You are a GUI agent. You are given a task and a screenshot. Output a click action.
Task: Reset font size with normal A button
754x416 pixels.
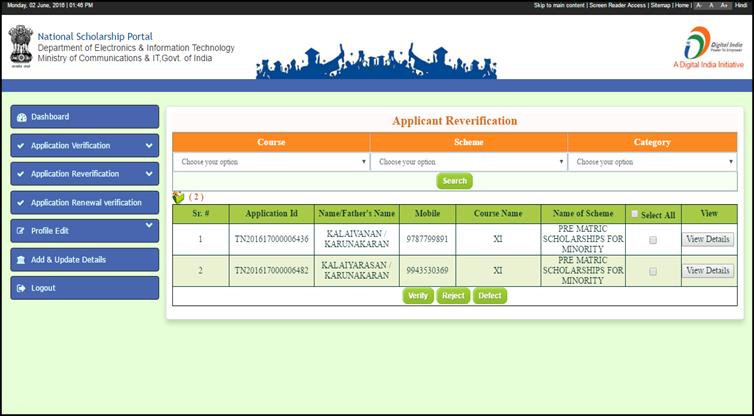712,5
